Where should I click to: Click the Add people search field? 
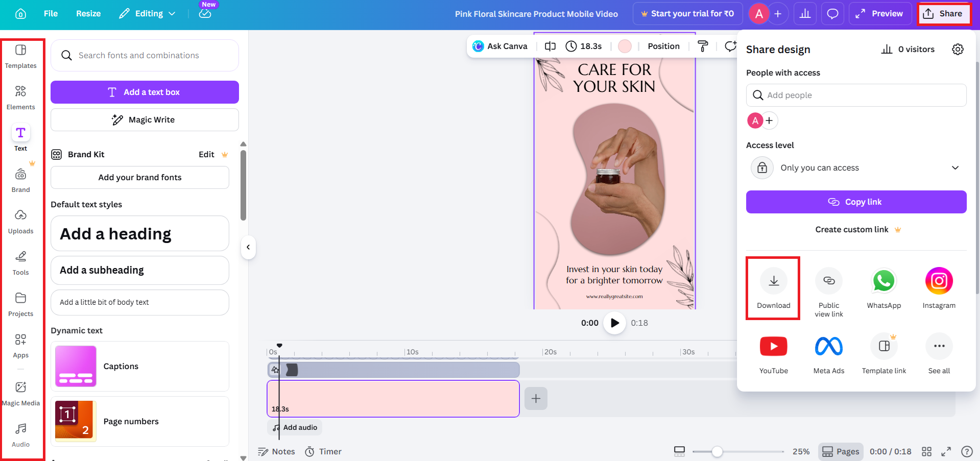(x=856, y=95)
